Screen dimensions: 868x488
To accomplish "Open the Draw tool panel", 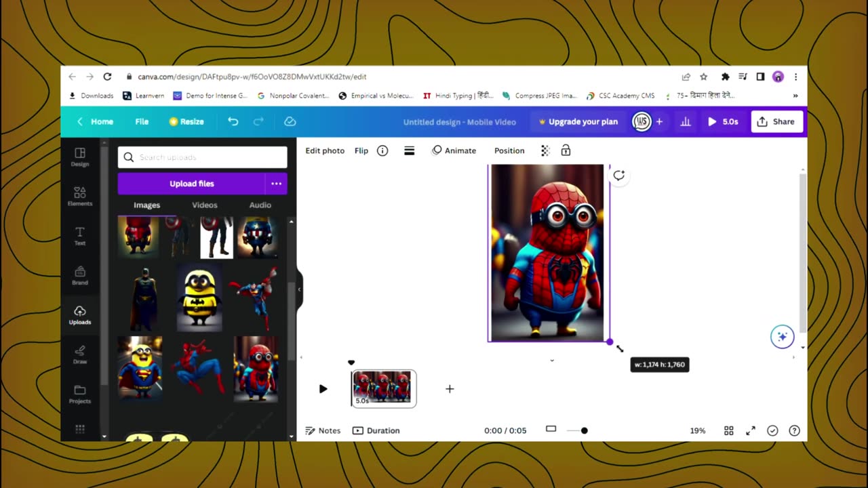I will (x=80, y=354).
